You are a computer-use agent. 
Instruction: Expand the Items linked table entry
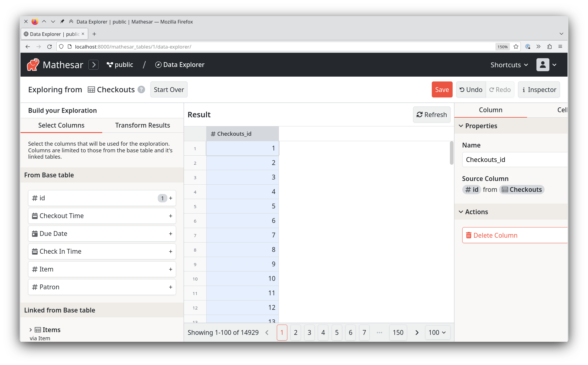click(30, 329)
